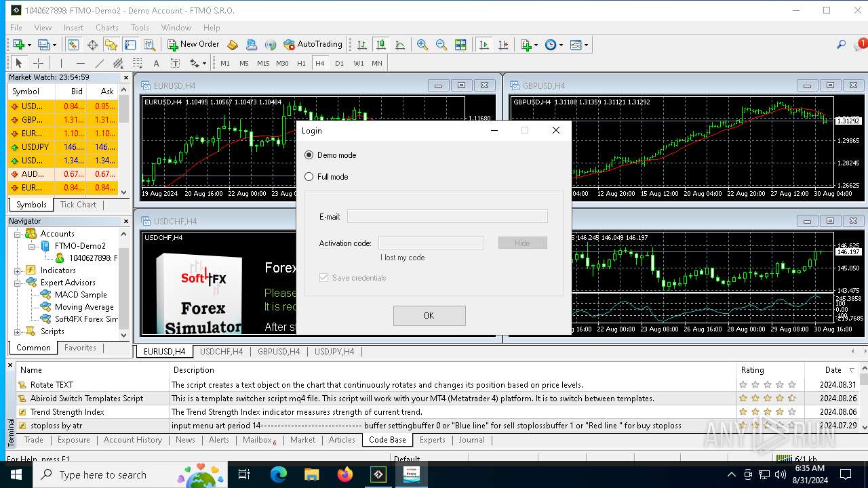Switch timeframe to W1
868x488 pixels.
358,63
